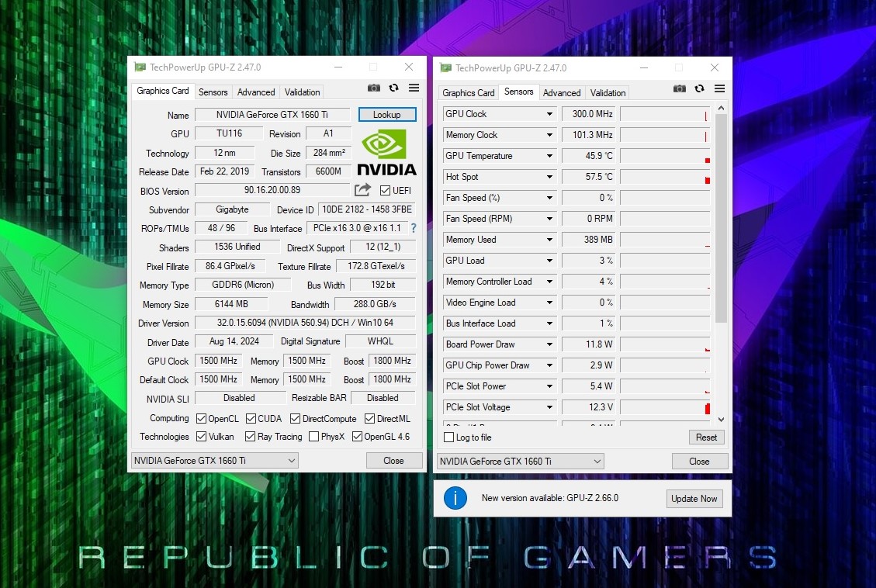Click the sensors list scrollbar thumb
The height and width of the screenshot is (588, 876).
click(x=722, y=218)
